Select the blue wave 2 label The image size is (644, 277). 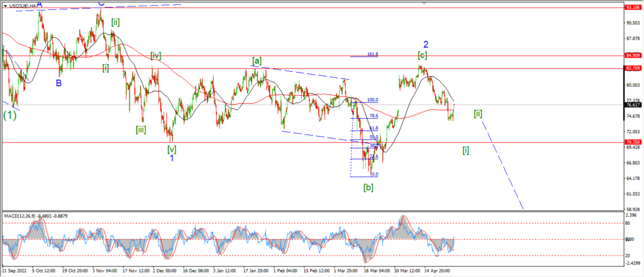426,44
